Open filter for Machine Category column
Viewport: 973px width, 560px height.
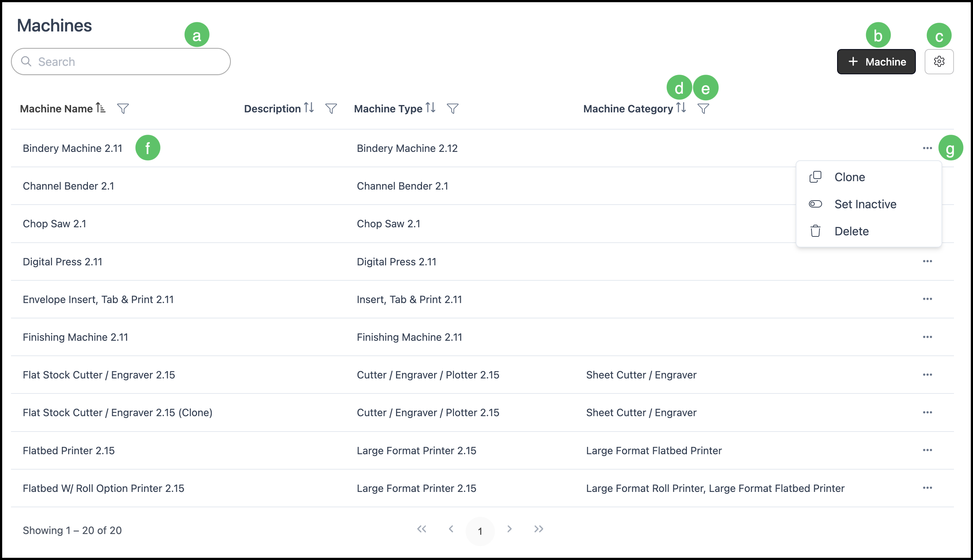pos(703,109)
